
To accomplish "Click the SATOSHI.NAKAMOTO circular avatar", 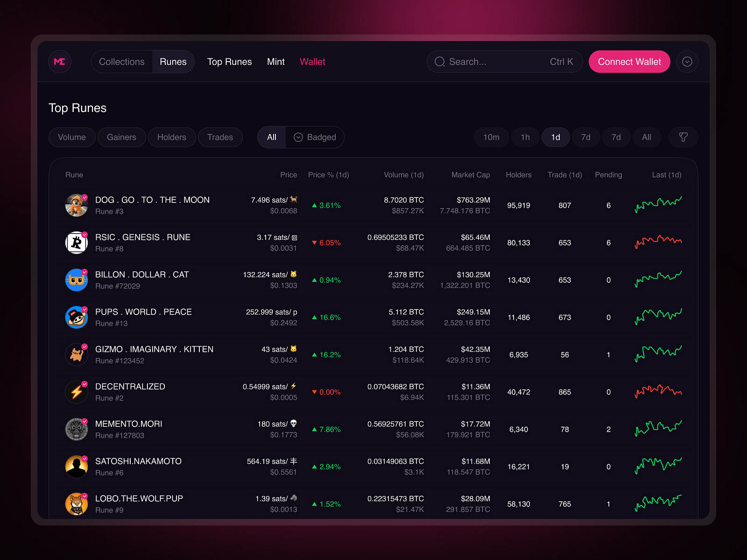I will [76, 466].
